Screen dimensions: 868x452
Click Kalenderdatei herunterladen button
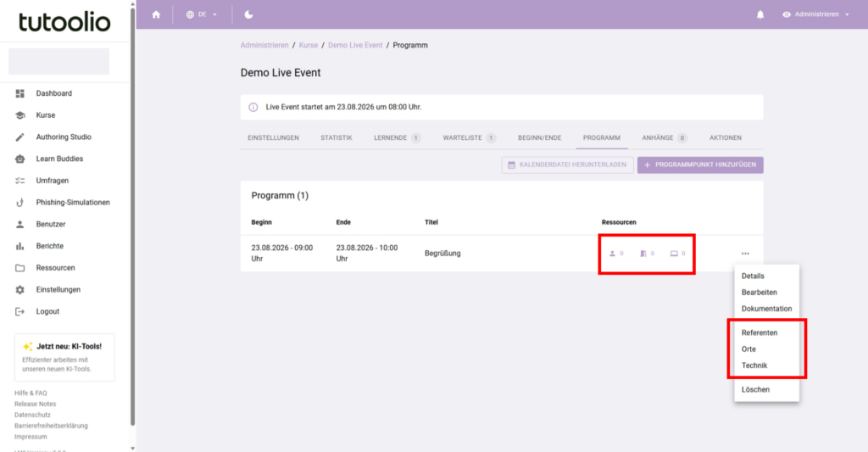pyautogui.click(x=567, y=165)
